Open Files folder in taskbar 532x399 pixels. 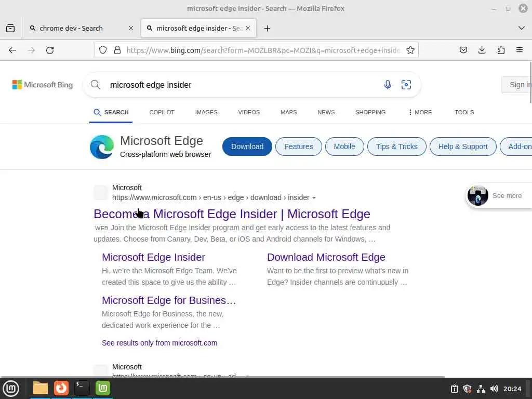[x=41, y=388]
